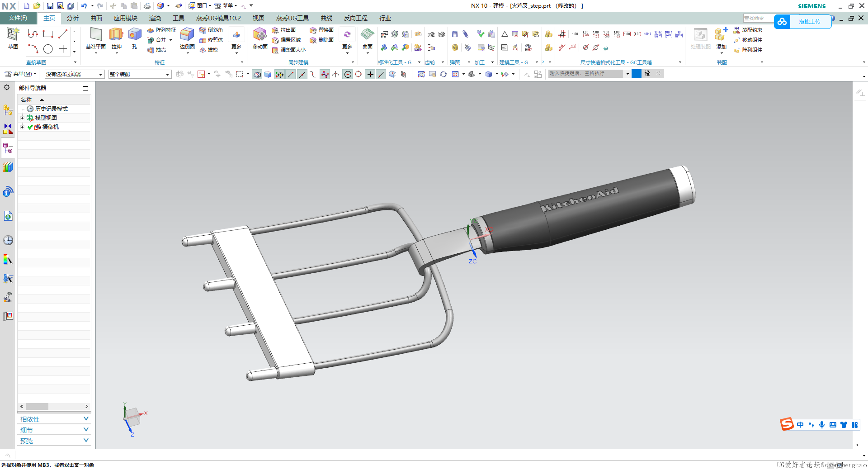Expand the 预览 panel section
This screenshot has height=470, width=868.
[x=54, y=441]
